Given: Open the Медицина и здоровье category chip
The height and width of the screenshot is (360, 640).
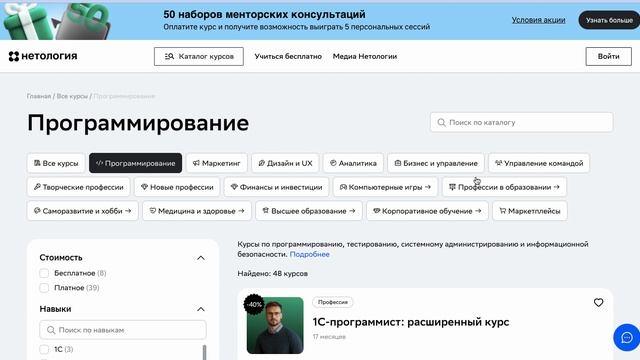Looking at the screenshot, I should [197, 211].
